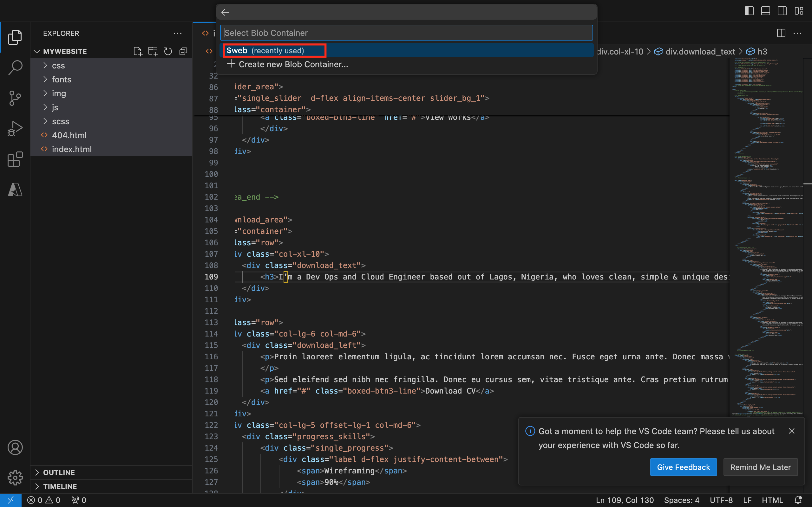Collapse all folders in Explorer
This screenshot has width=812, height=507.
(183, 51)
